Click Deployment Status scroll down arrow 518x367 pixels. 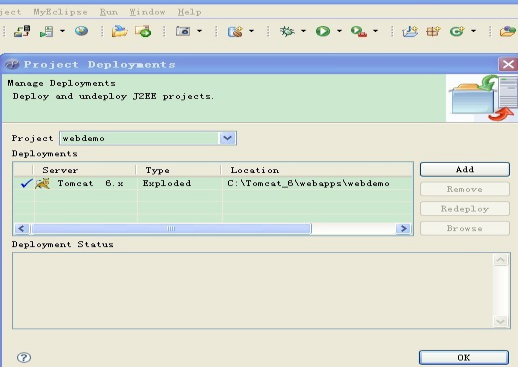pyautogui.click(x=500, y=321)
